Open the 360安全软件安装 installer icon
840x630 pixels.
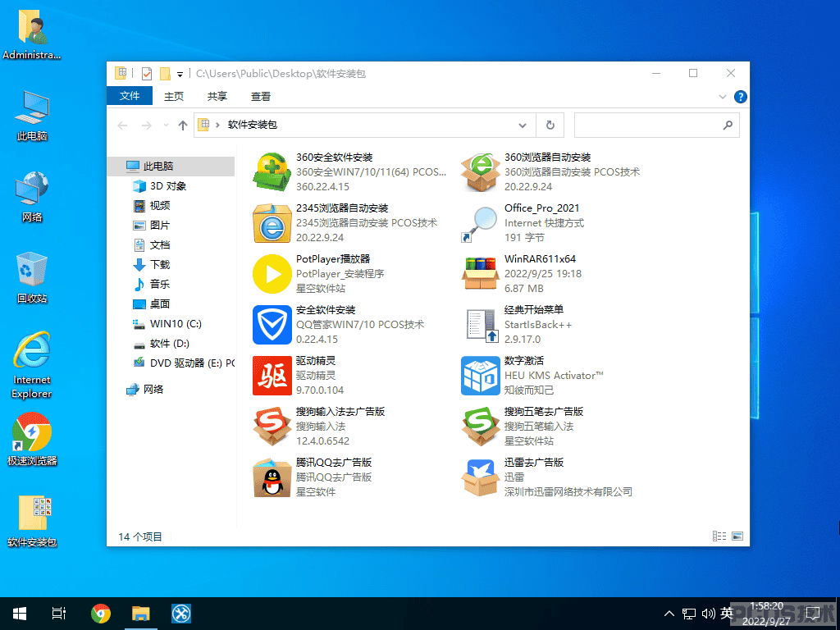pos(272,172)
